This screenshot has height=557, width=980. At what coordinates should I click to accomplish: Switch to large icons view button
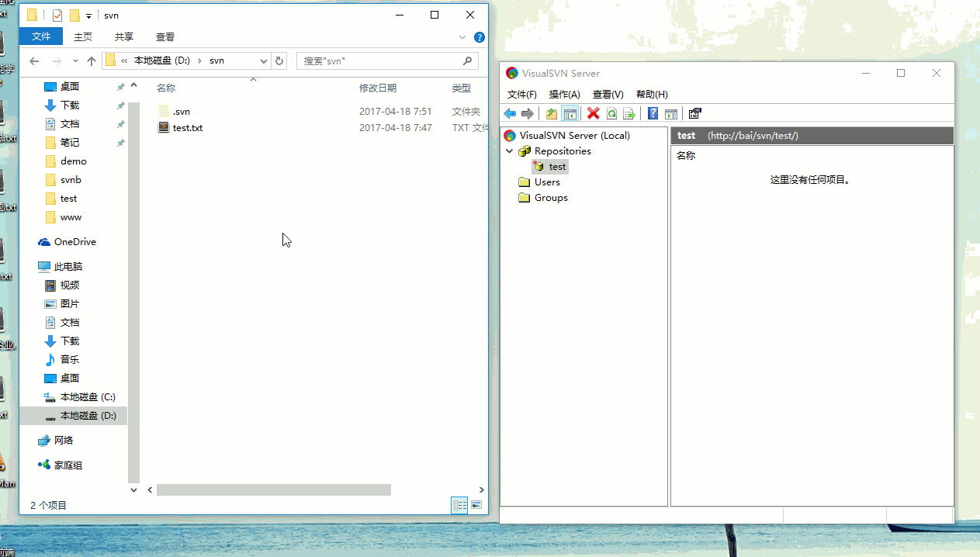pyautogui.click(x=476, y=505)
